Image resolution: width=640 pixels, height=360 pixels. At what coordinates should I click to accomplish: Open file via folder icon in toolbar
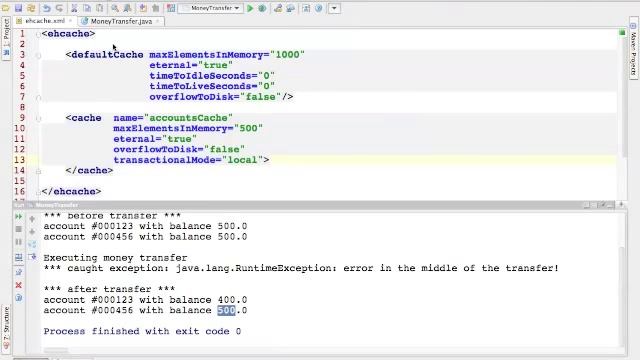(5, 8)
